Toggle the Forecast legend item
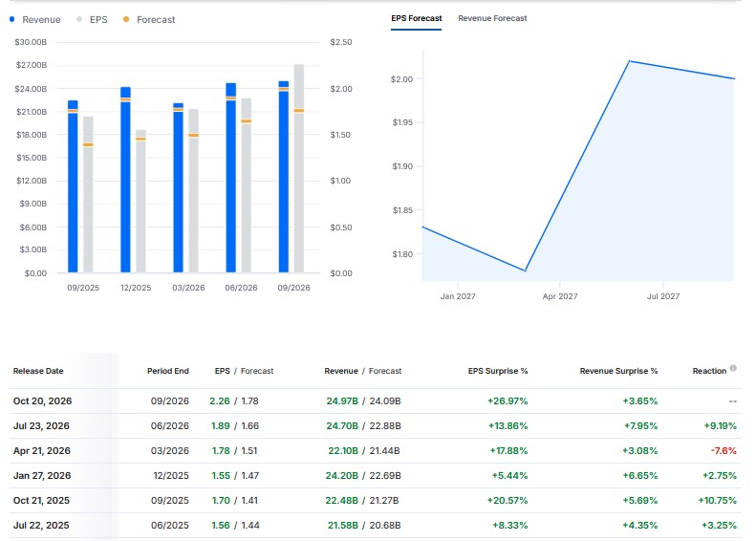 [x=149, y=20]
